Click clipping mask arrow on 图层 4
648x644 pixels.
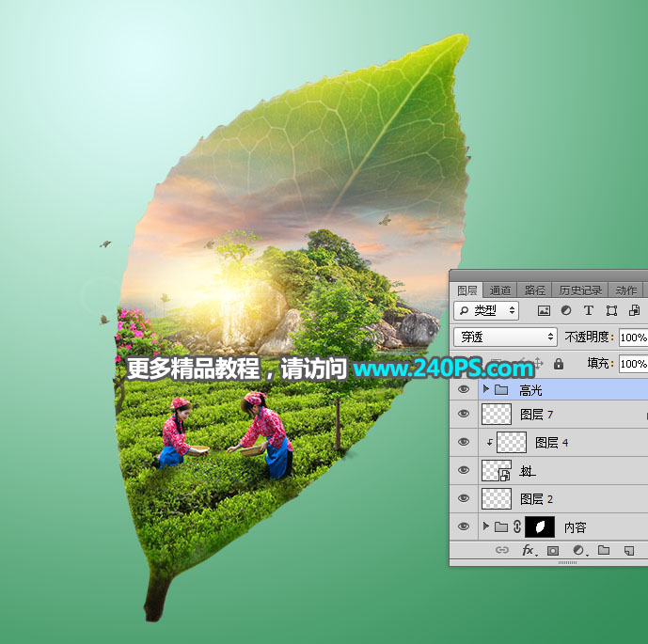(489, 443)
